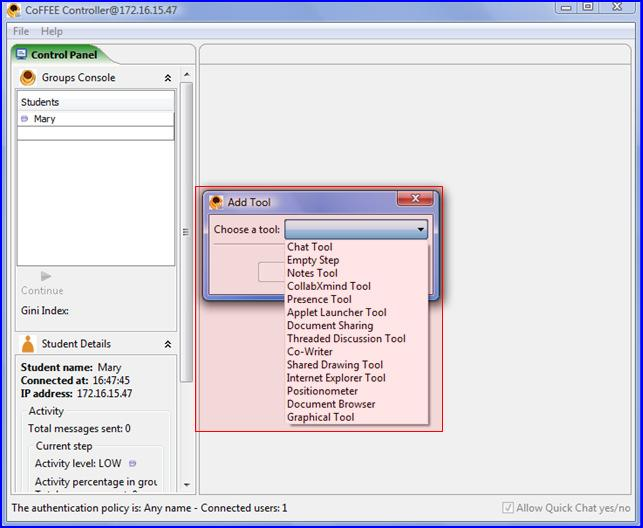The width and height of the screenshot is (643, 528).
Task: Open the Choose a tool combo box
Action: click(x=356, y=229)
